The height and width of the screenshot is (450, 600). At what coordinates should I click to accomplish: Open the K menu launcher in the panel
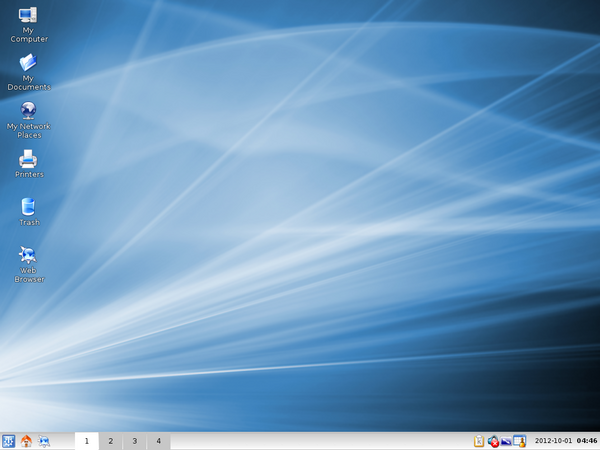(x=8, y=441)
